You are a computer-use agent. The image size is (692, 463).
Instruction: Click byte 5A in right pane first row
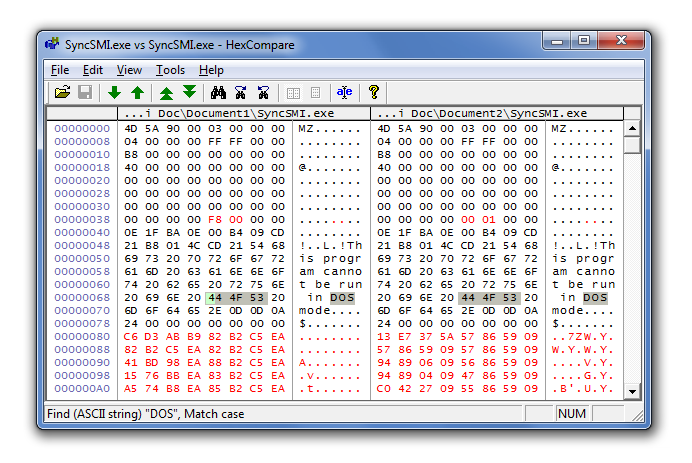click(405, 129)
